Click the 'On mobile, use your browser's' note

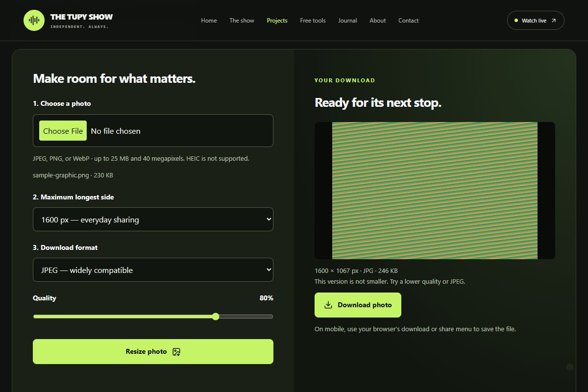(x=415, y=329)
